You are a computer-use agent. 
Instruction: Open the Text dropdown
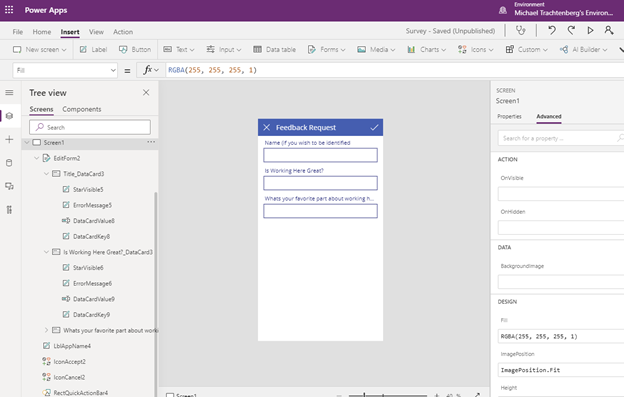pyautogui.click(x=179, y=49)
